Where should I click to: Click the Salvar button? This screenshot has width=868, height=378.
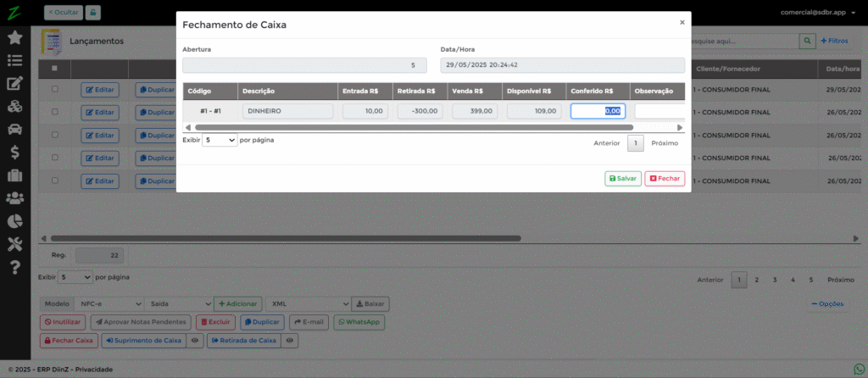pos(622,179)
